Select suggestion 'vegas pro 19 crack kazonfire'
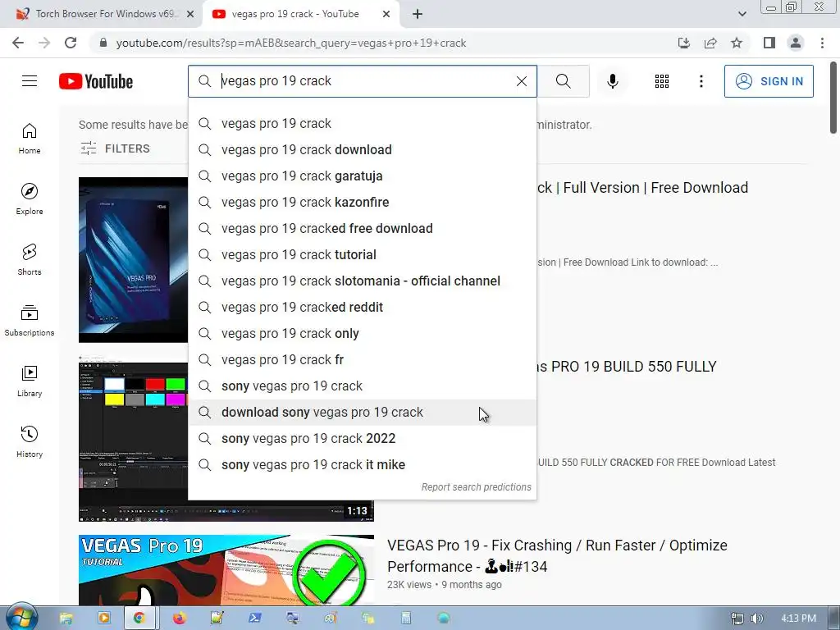840x630 pixels. pyautogui.click(x=362, y=202)
